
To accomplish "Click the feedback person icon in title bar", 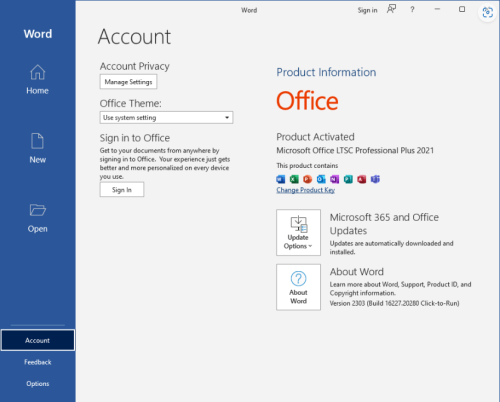I will (x=391, y=9).
